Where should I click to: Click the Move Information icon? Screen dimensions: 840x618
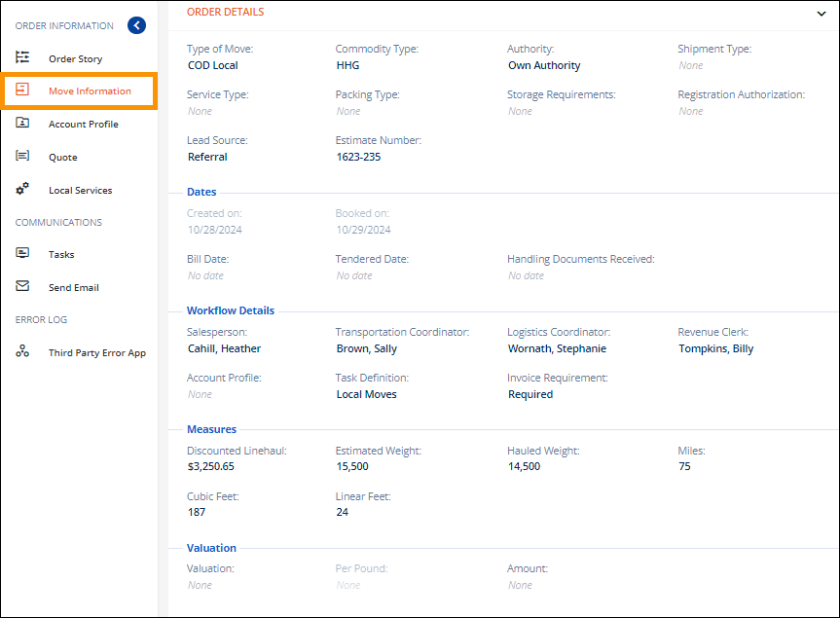point(22,91)
